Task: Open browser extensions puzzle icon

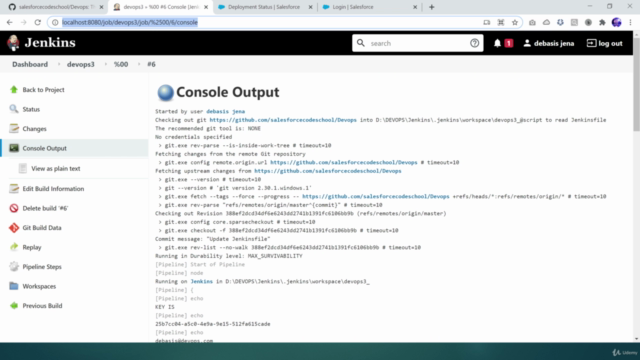Action: click(x=602, y=22)
